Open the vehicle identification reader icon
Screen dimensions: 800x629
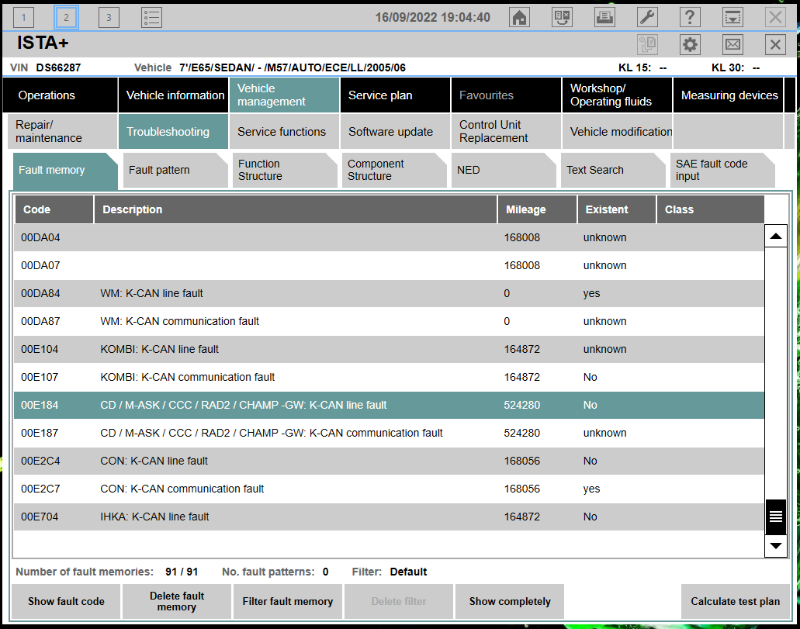point(562,17)
